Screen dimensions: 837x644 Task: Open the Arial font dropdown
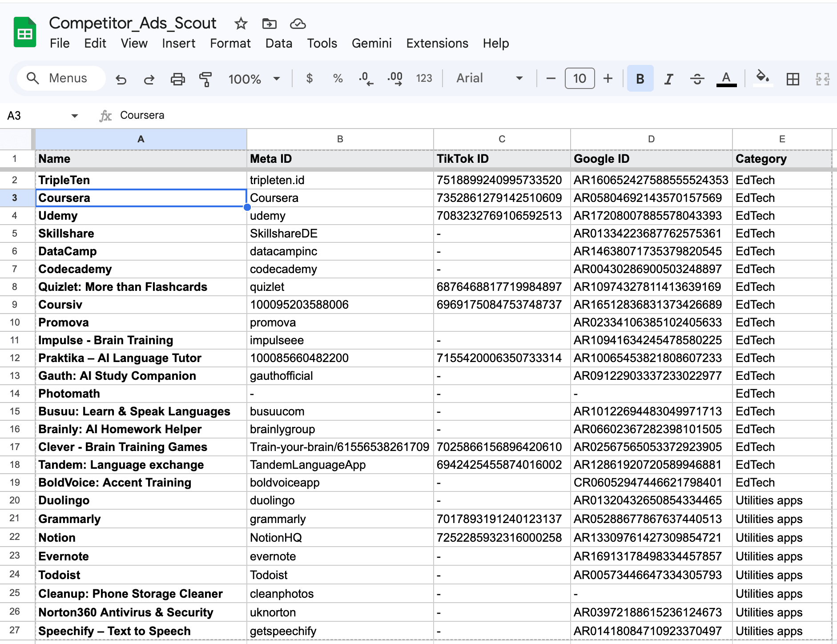(x=489, y=78)
